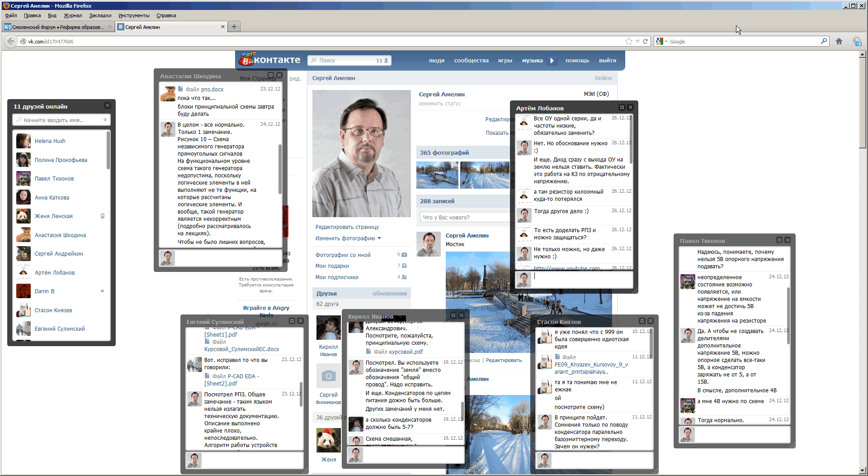This screenshot has width=868, height=476.
Task: Click the Фотографии со мной link
Action: [x=343, y=255]
